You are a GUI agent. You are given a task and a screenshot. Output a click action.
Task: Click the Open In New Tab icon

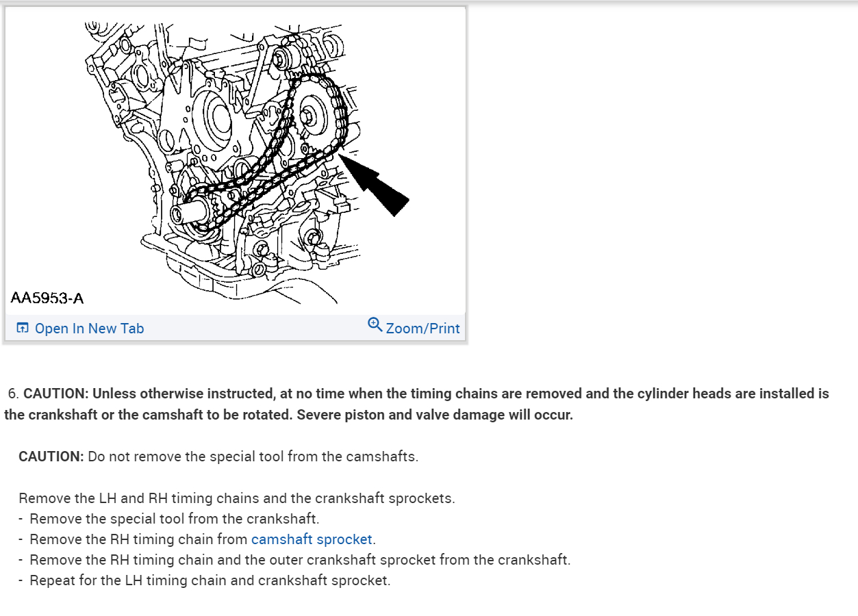click(x=23, y=329)
